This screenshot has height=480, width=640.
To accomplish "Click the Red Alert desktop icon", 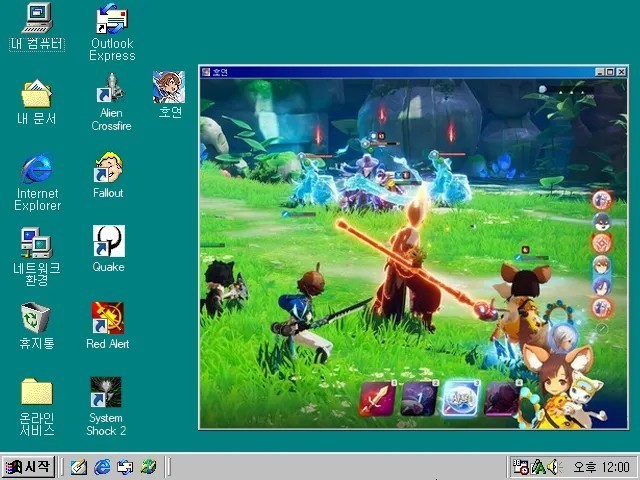I will (x=108, y=318).
